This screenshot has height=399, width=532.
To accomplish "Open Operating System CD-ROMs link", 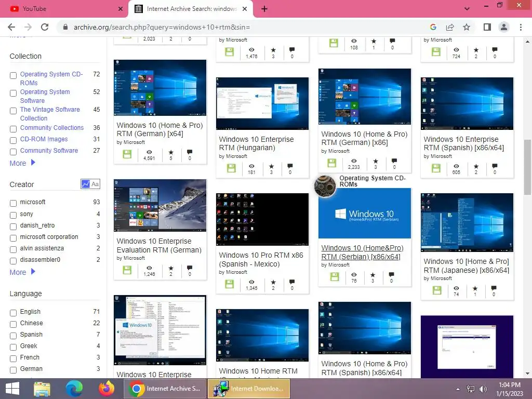I will [x=51, y=78].
